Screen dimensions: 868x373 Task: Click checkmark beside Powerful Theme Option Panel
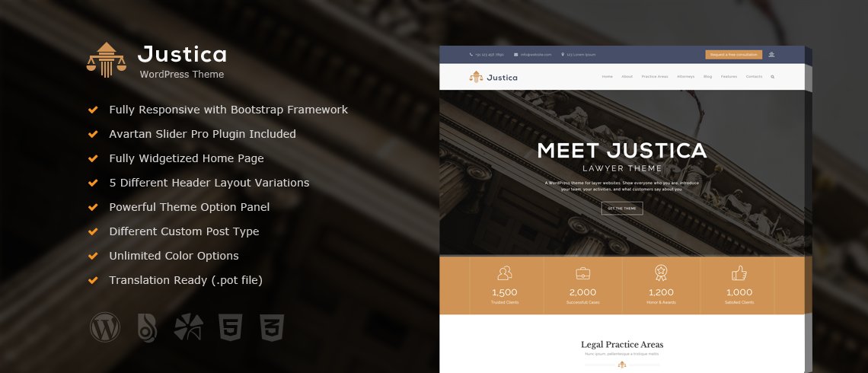93,207
